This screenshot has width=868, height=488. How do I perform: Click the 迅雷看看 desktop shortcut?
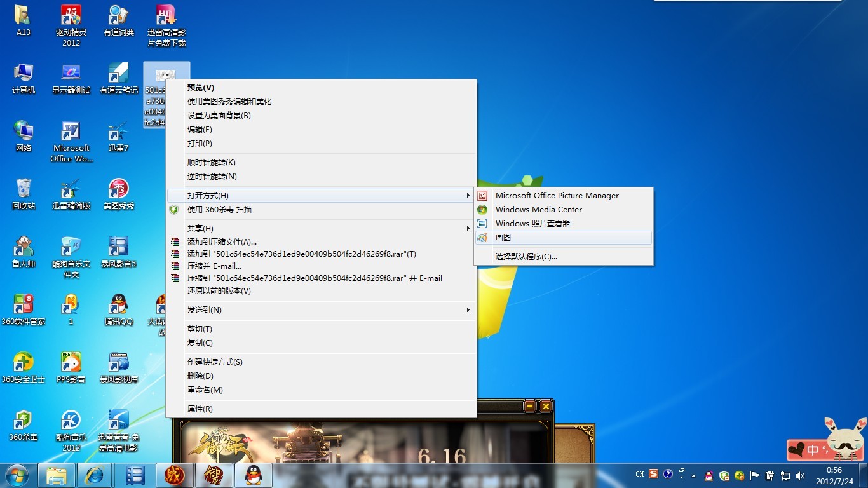(x=119, y=431)
